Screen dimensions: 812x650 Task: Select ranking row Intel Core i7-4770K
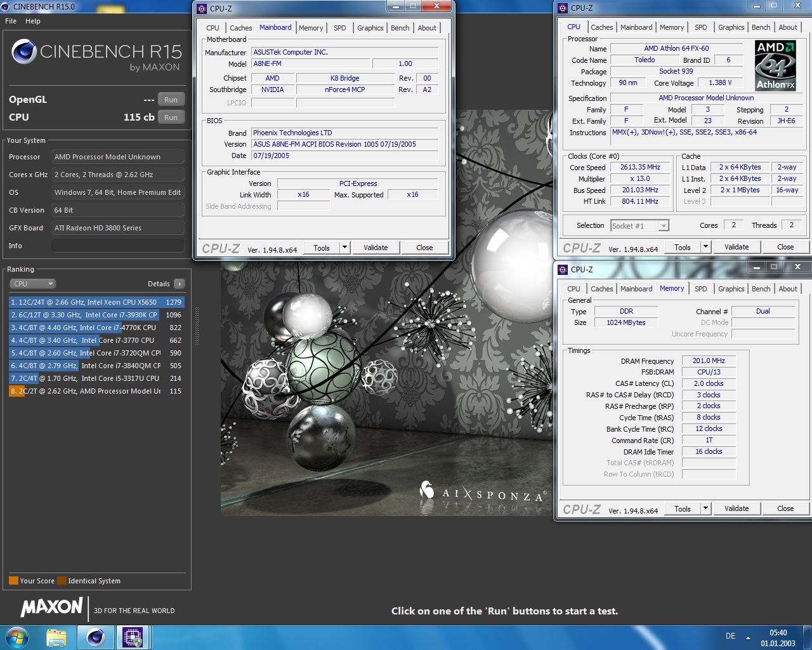[96, 328]
